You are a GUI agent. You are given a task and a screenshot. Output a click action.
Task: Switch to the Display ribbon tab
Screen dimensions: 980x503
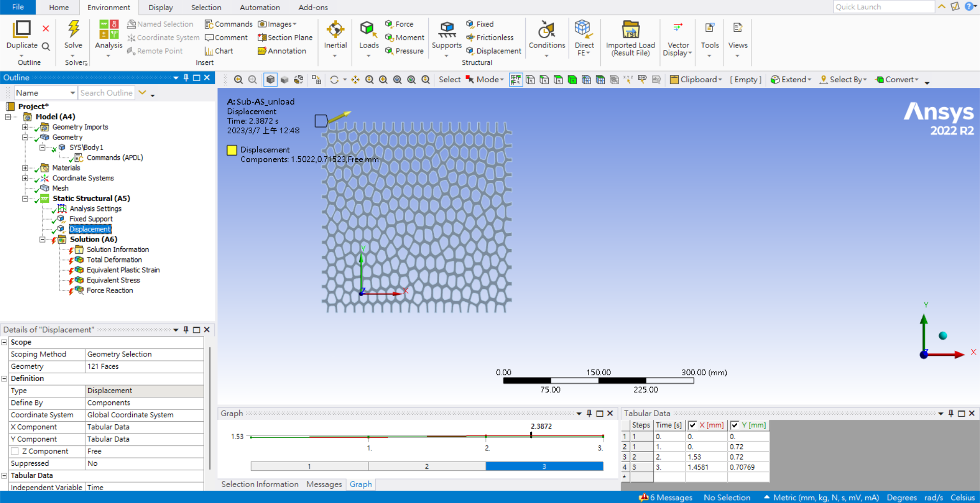click(160, 7)
